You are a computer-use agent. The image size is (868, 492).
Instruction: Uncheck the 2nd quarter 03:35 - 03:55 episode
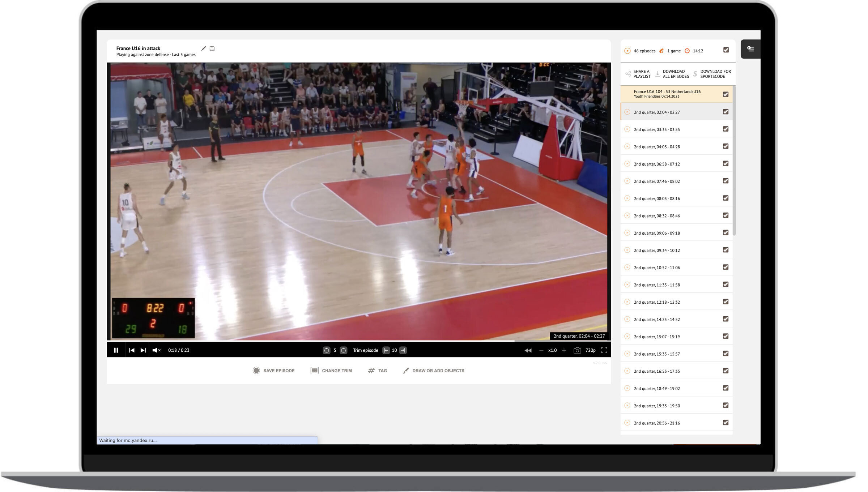(x=726, y=129)
